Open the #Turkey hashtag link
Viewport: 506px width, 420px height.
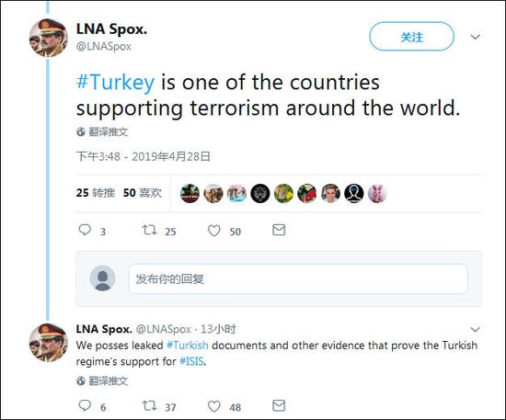[116, 82]
